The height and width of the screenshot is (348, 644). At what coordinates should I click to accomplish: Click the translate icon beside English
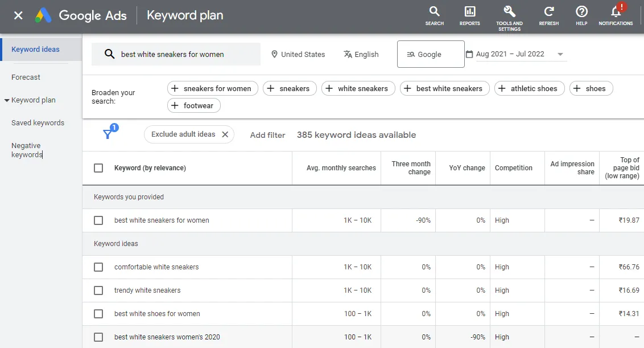point(348,54)
